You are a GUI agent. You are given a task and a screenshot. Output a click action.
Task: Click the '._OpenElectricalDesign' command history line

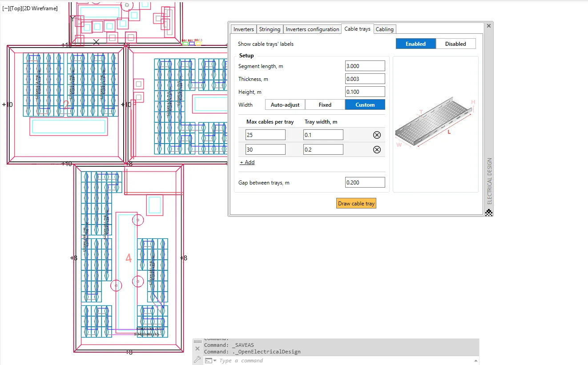click(x=252, y=352)
